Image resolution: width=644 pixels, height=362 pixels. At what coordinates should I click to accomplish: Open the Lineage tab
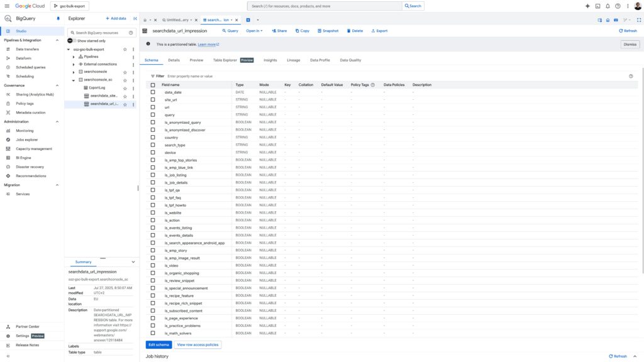click(293, 60)
